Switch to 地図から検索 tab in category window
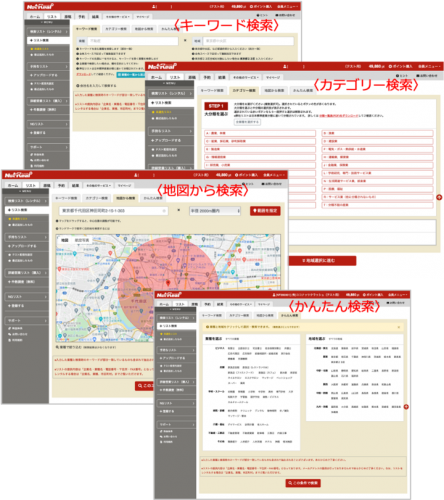The image size is (444, 500). click(274, 90)
